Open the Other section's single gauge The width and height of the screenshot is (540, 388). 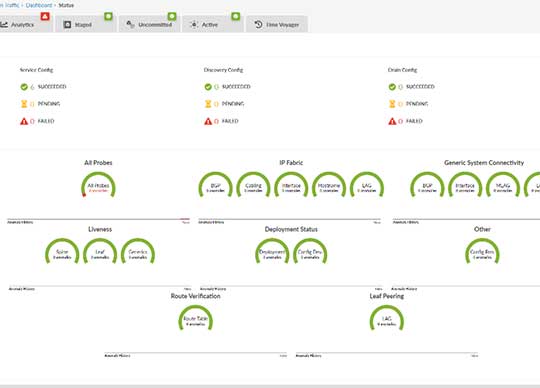click(x=482, y=252)
